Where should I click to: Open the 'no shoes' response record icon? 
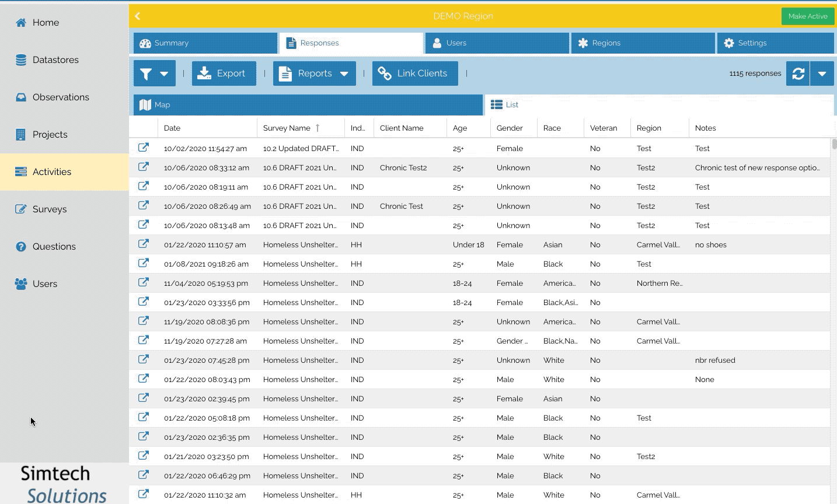(143, 244)
